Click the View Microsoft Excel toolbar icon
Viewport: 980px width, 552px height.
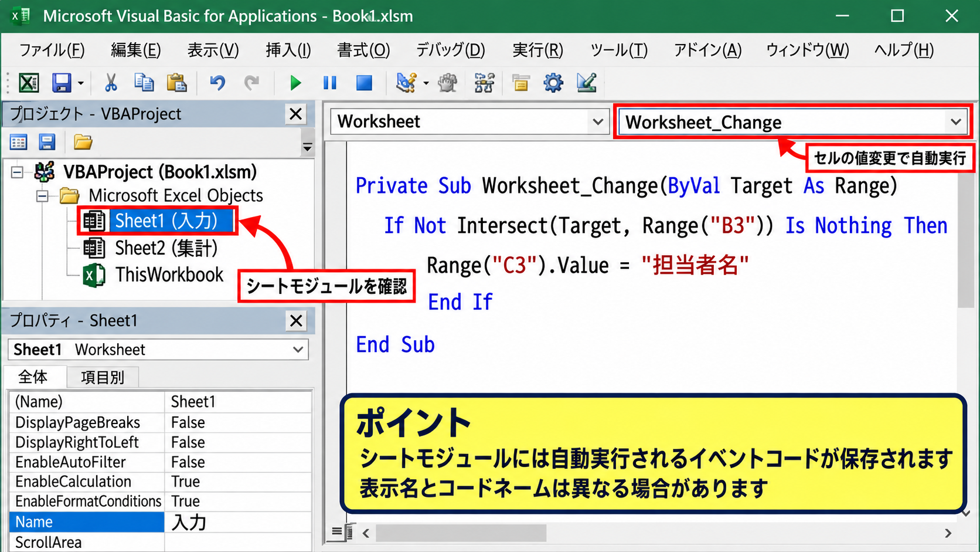coord(29,83)
